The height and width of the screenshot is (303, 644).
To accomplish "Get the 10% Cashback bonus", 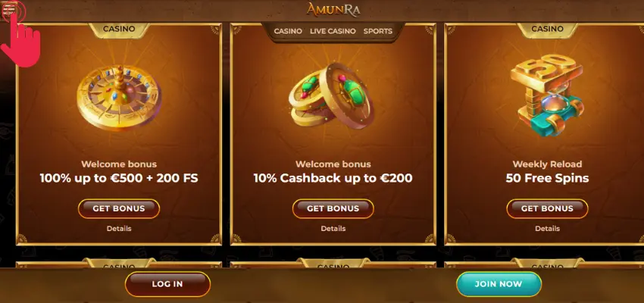I will (333, 208).
